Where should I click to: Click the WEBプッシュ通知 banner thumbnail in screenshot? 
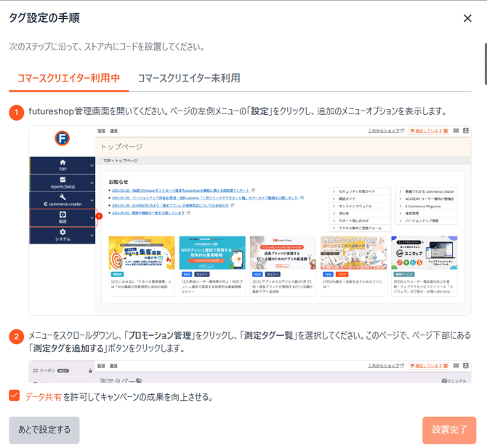[212, 253]
